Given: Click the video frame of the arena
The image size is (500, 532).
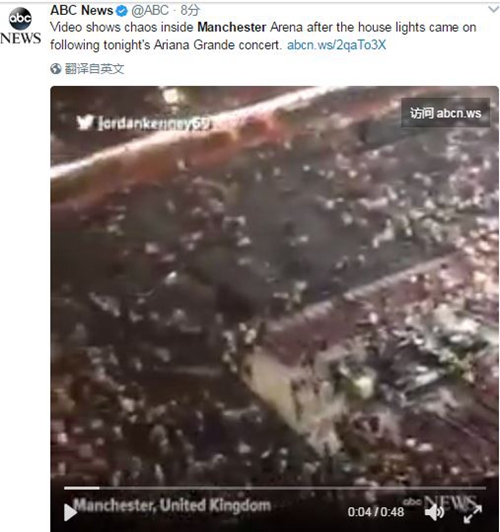Looking at the screenshot, I should 274,287.
